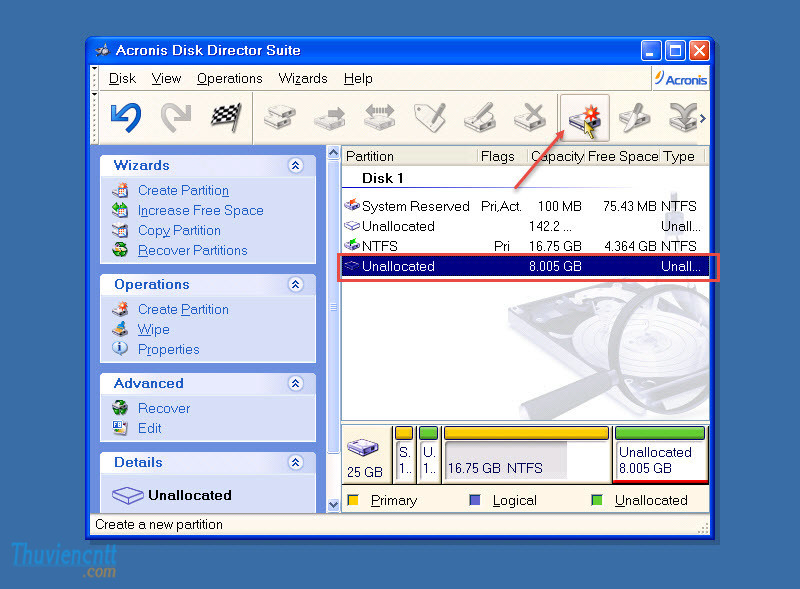This screenshot has height=589, width=800.
Task: Show more toolbar buttons via overflow arrow
Action: click(703, 118)
